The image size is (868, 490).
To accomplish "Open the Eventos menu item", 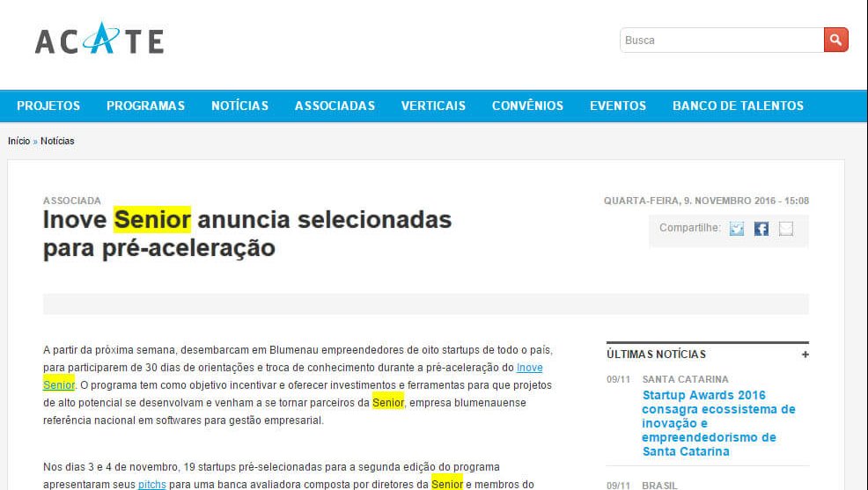I will [618, 106].
